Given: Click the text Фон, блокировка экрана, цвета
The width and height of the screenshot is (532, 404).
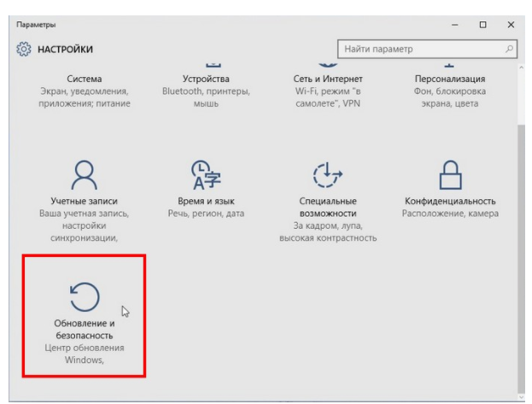Looking at the screenshot, I should click(x=450, y=97).
